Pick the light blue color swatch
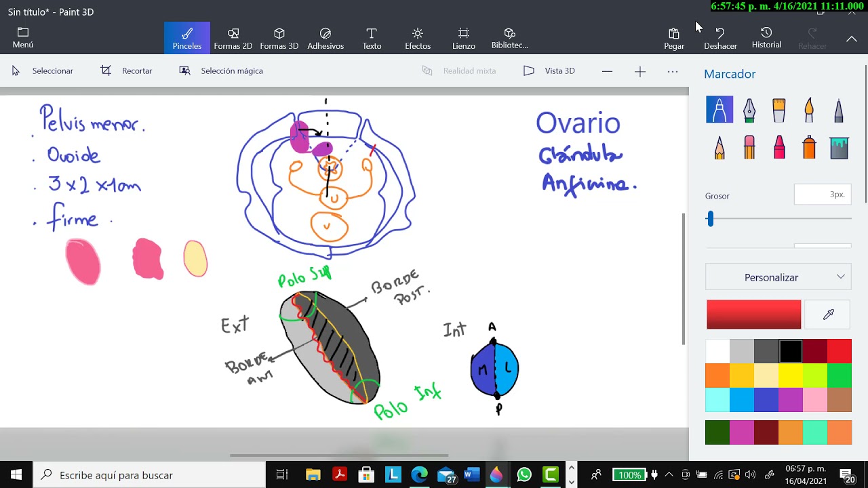Image resolution: width=868 pixels, height=488 pixels. (x=742, y=400)
